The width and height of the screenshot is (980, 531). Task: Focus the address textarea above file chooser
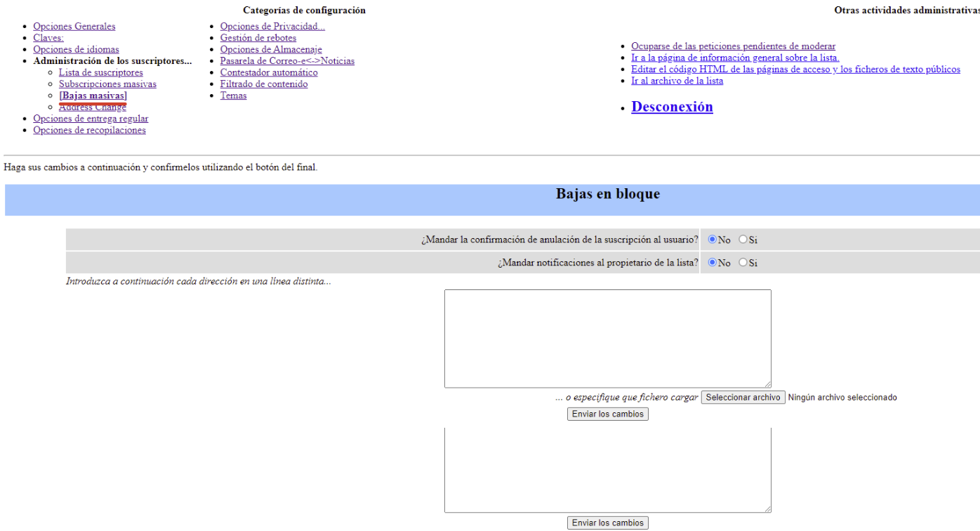608,339
